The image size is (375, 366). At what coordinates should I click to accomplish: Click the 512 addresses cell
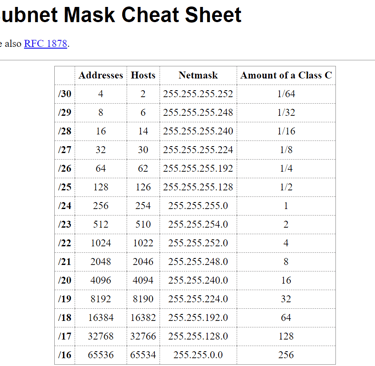(101, 225)
